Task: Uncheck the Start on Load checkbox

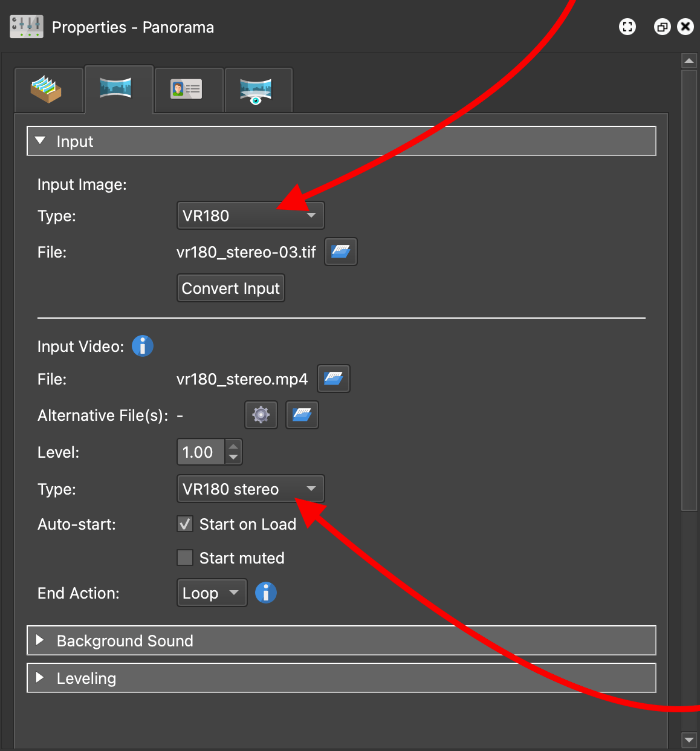Action: coord(185,524)
